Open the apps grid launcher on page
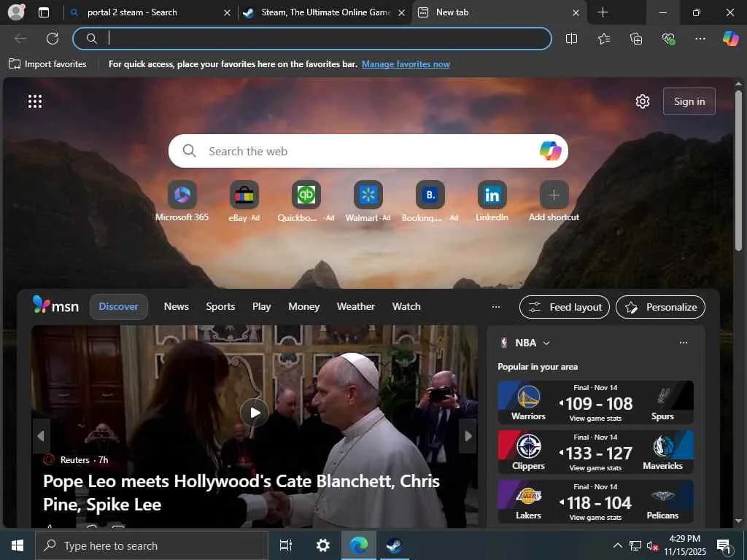The image size is (747, 560). tap(35, 101)
